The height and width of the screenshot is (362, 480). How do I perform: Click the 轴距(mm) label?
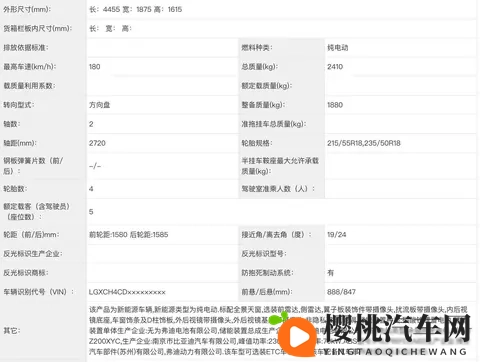coord(20,143)
